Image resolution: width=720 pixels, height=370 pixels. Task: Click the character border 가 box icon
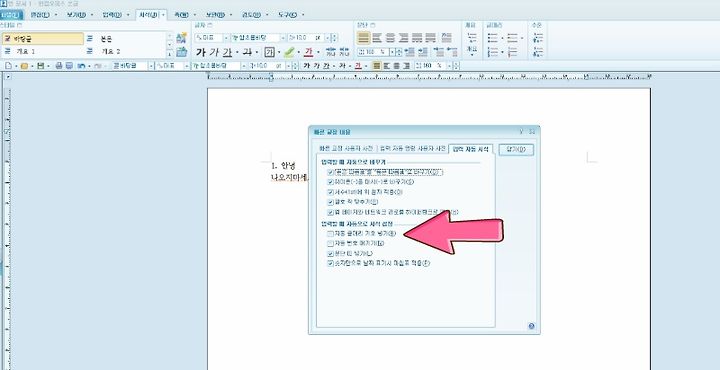[x=270, y=52]
